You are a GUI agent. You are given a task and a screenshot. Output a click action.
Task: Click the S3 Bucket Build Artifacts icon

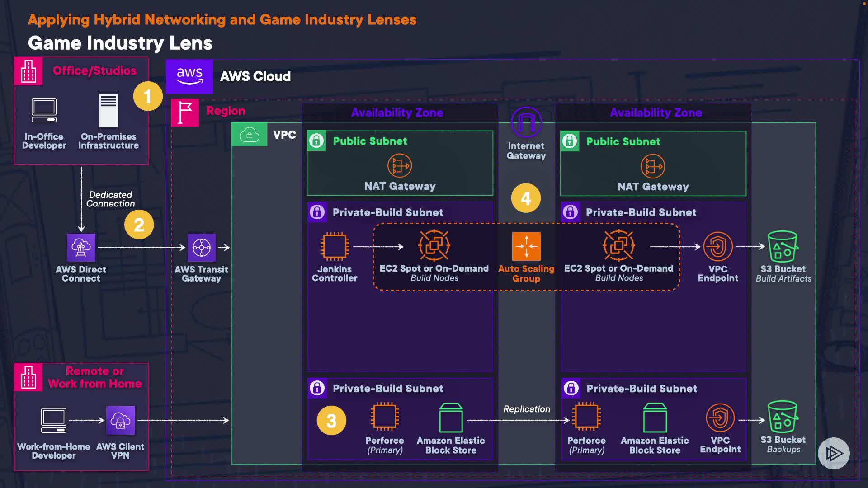pyautogui.click(x=783, y=246)
